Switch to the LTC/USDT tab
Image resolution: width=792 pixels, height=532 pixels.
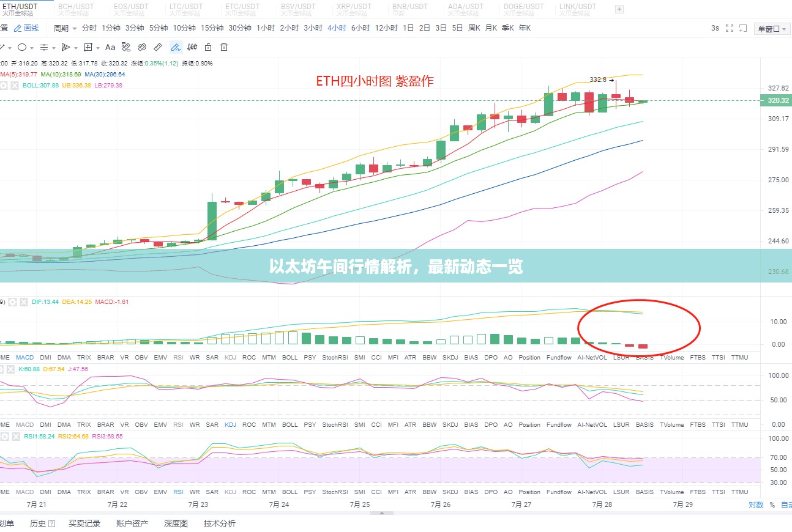pyautogui.click(x=187, y=9)
